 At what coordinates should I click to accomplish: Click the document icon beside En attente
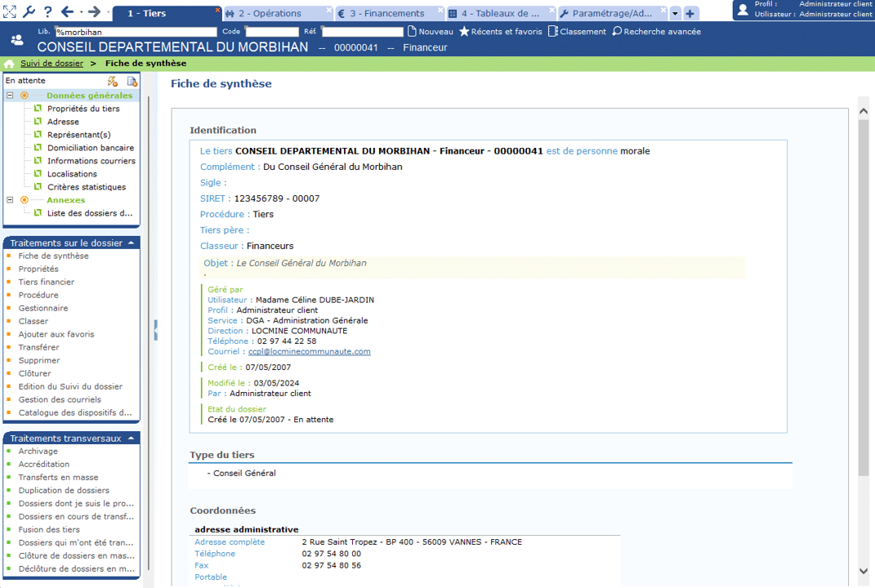pyautogui.click(x=132, y=81)
